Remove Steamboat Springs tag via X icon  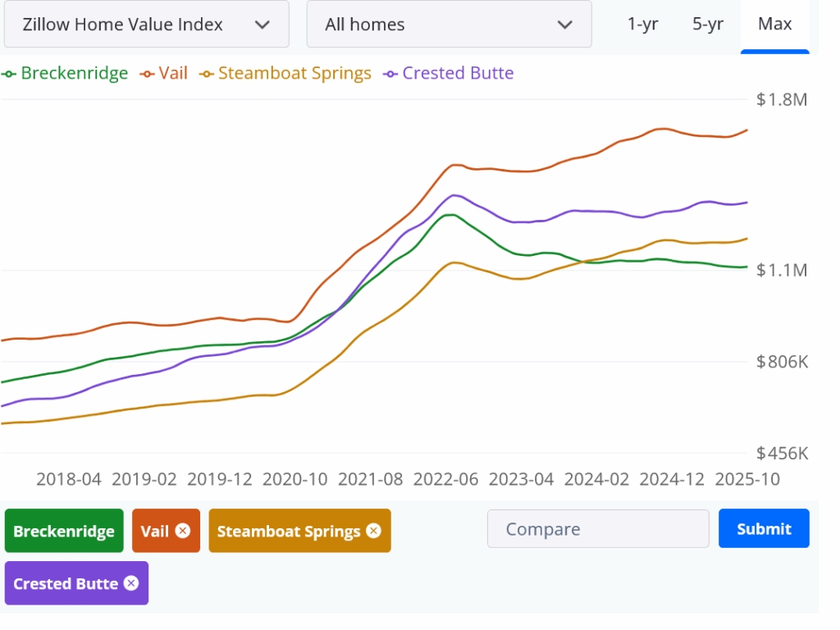click(x=373, y=531)
